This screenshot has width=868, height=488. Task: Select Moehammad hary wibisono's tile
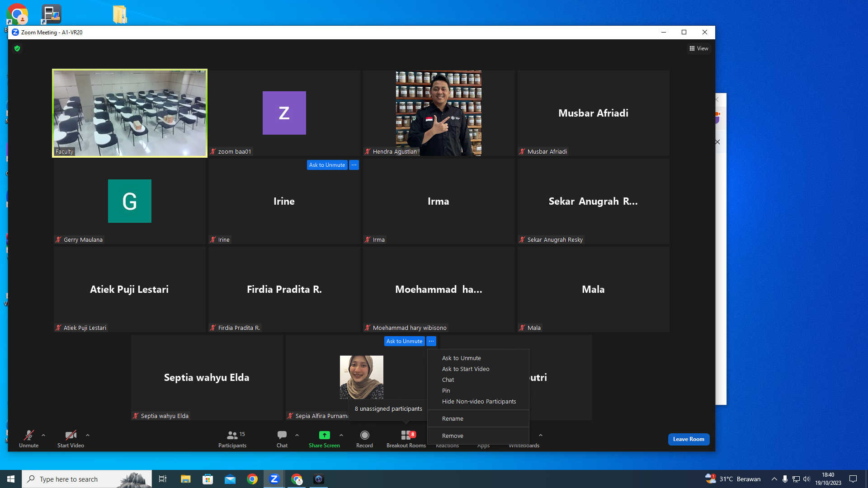tap(439, 289)
